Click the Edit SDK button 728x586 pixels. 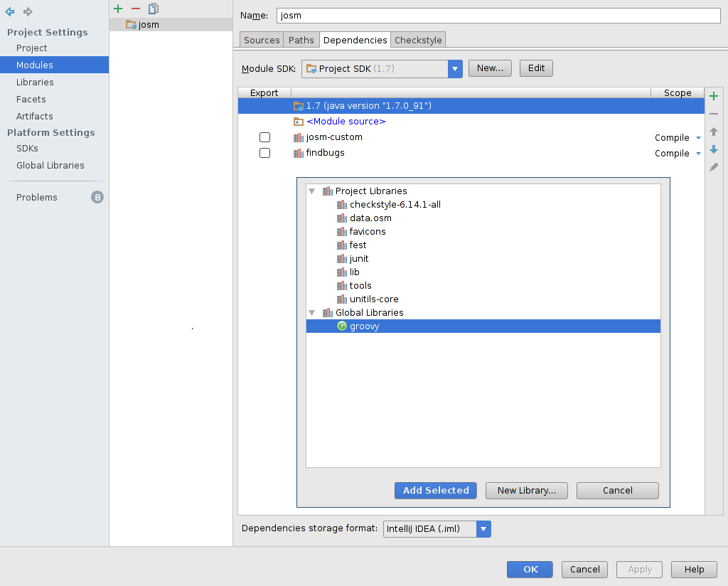coord(536,68)
